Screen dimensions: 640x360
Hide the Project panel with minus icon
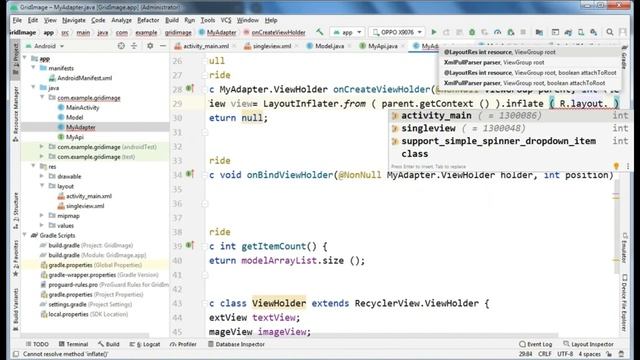click(163, 46)
